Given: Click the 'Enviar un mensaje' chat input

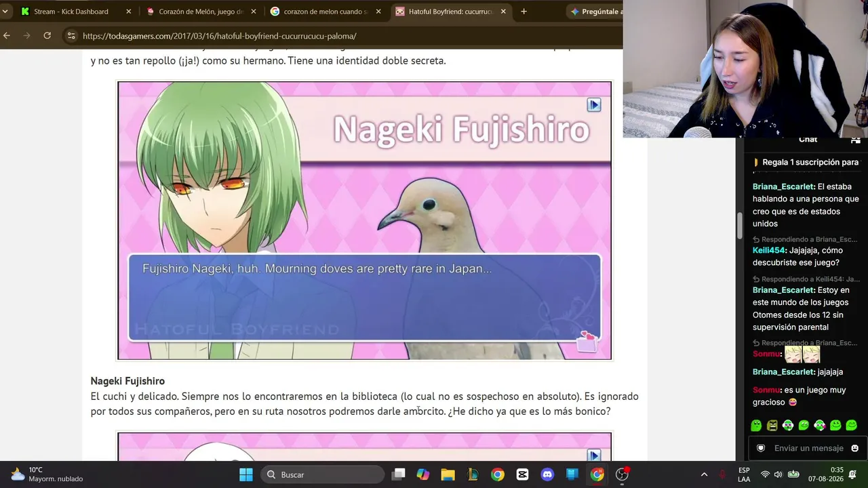Looking at the screenshot, I should point(808,448).
